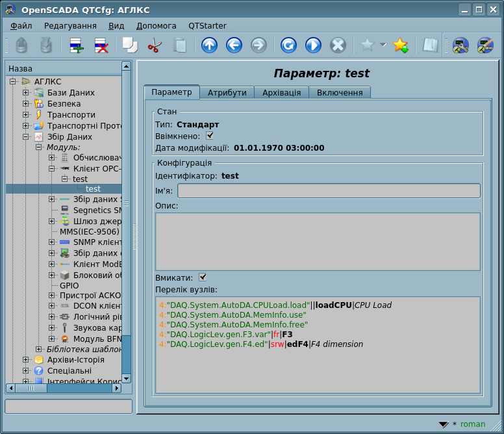Collapse the 'Збір Даних' tree node
This screenshot has height=434, width=504.
point(25,137)
